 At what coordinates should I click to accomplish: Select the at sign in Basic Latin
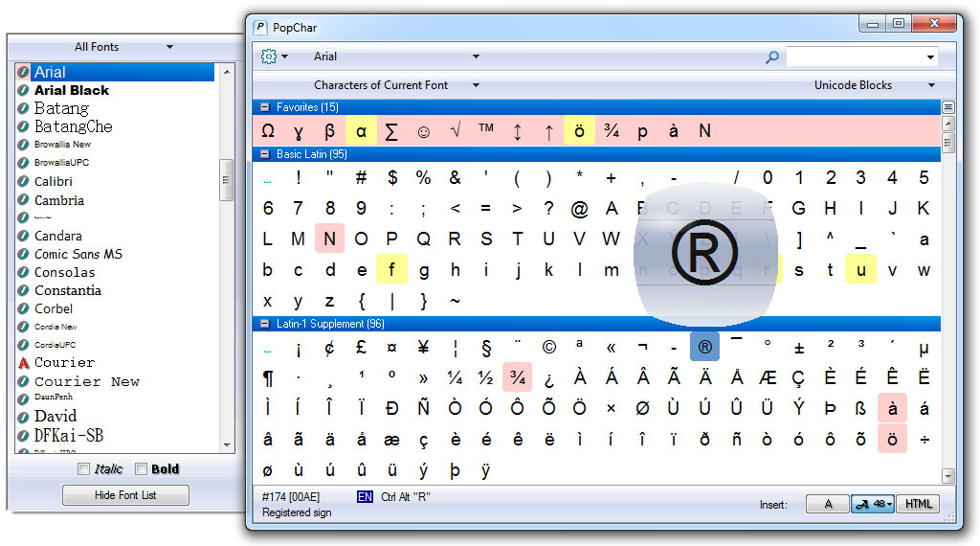click(579, 208)
